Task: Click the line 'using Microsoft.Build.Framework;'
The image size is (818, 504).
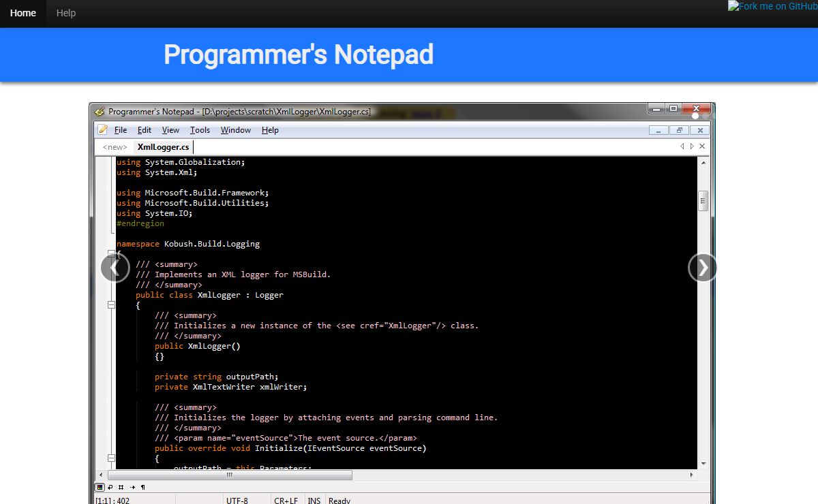Action: 193,193
